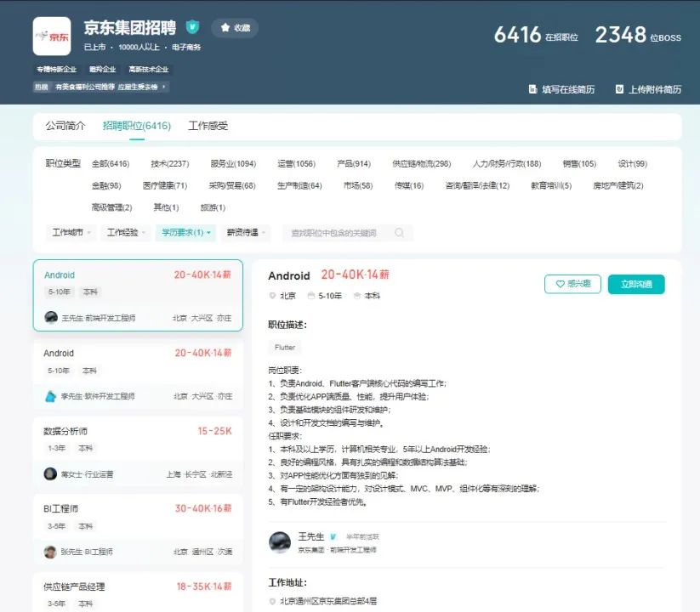Image resolution: width=700 pixels, height=612 pixels.
Task: Click the 立即沟通 button
Action: [636, 284]
